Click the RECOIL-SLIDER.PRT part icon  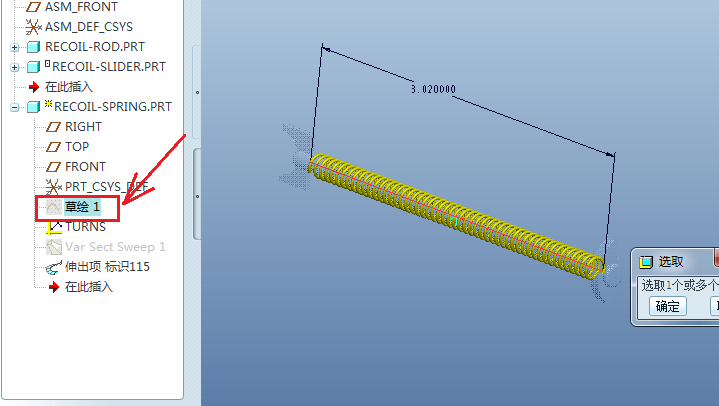33,67
